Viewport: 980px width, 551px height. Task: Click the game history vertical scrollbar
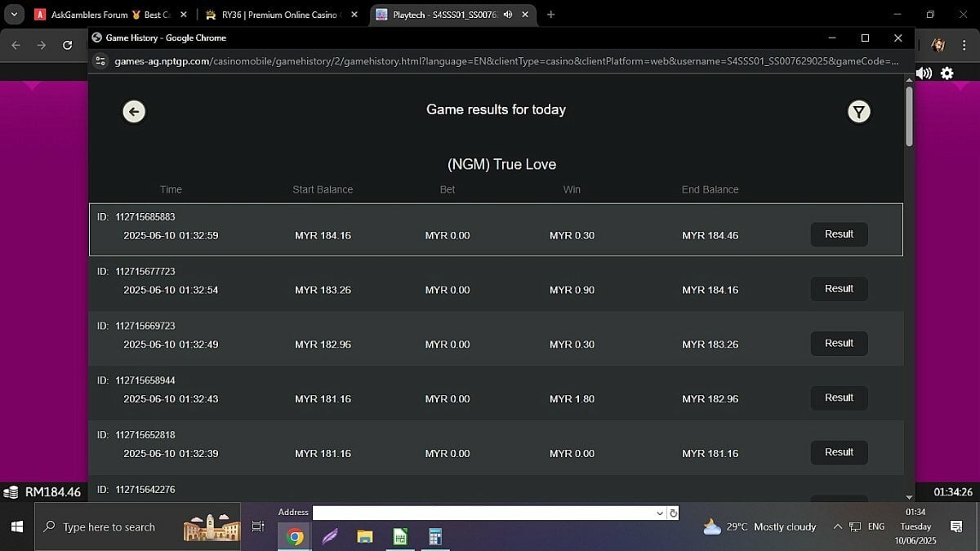[909, 118]
